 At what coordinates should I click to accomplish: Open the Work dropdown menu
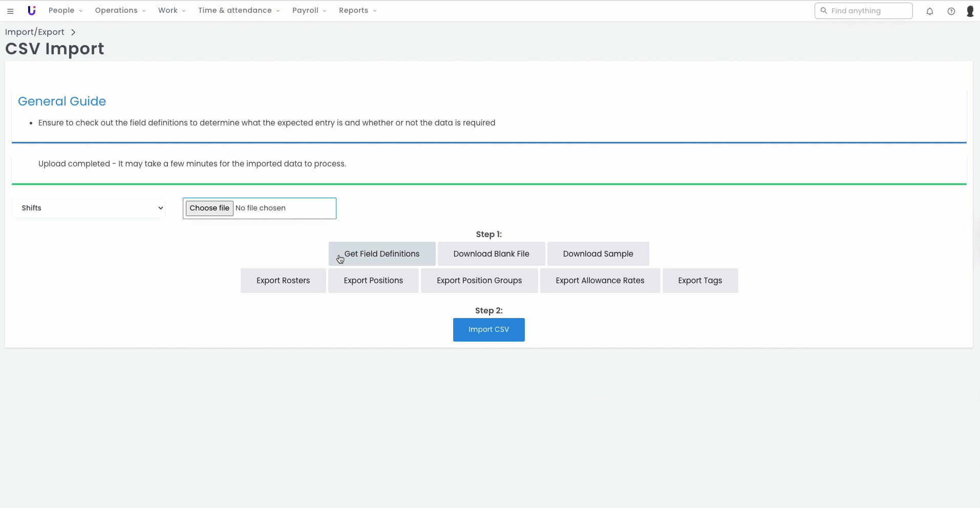coord(172,11)
